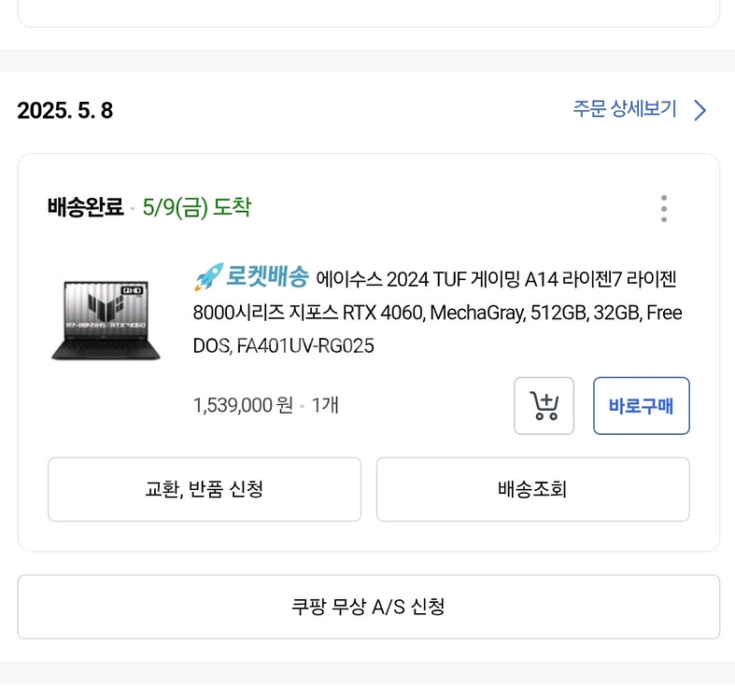Click the 2025. 5. 8 order date
This screenshot has width=735, height=700.
(64, 110)
